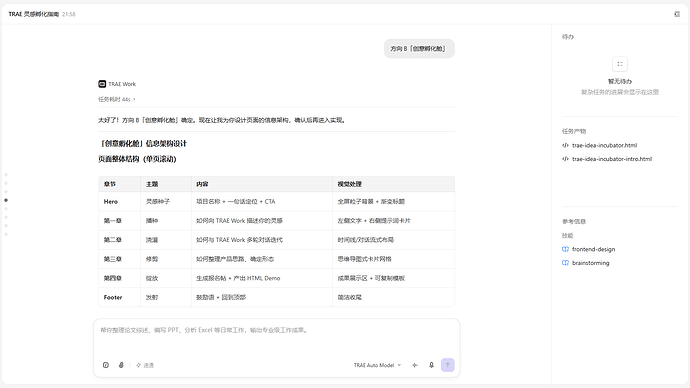Viewport: 690px width, 388px height.
Task: Click the user message bubble 方向 B
Action: (x=419, y=48)
